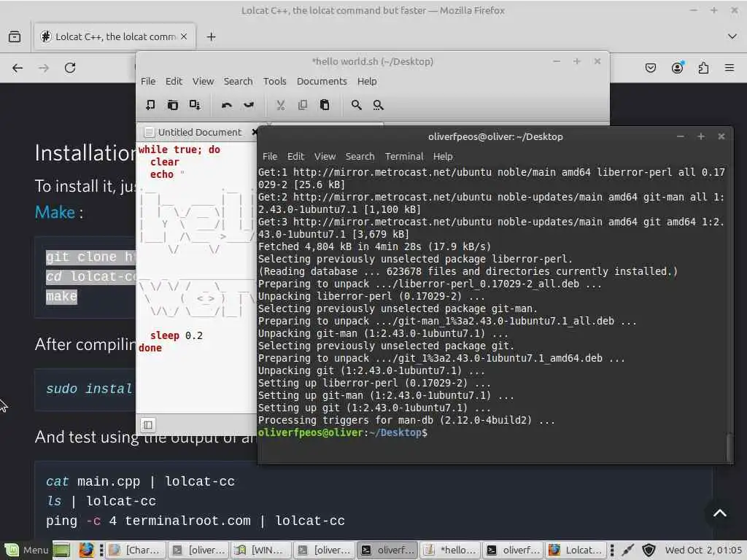
Task: Switch to the [Char... taskbar window
Action: [x=135, y=550]
